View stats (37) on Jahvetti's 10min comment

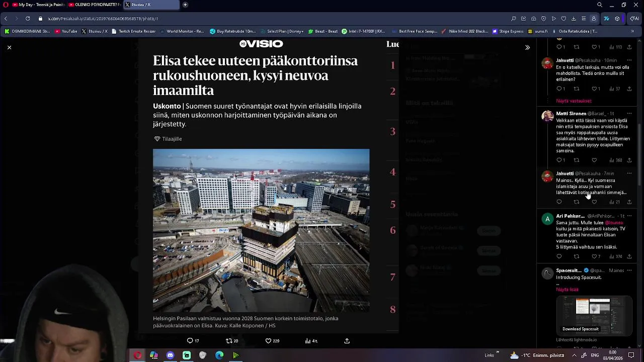tap(615, 89)
